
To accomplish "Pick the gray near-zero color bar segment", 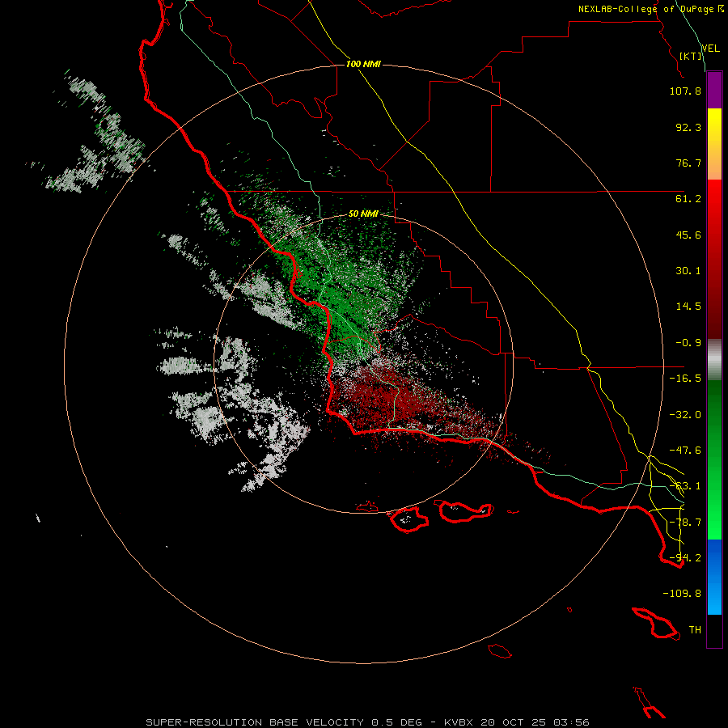I will pyautogui.click(x=714, y=360).
